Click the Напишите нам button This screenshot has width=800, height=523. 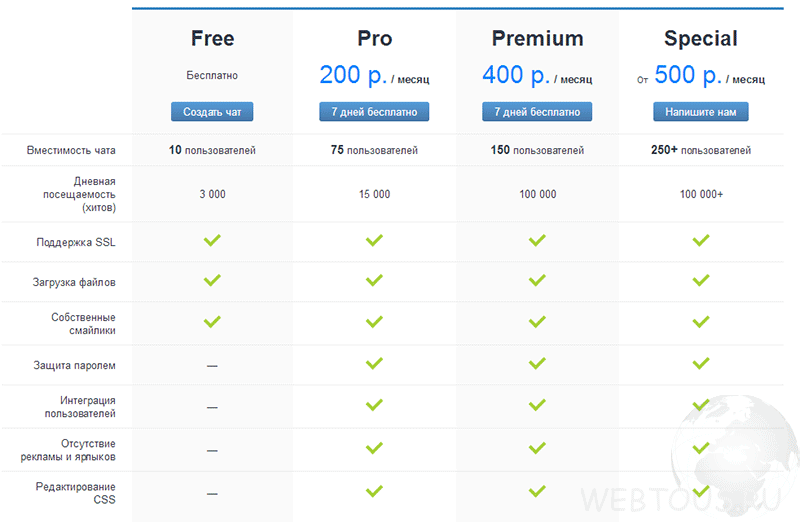coord(701,112)
